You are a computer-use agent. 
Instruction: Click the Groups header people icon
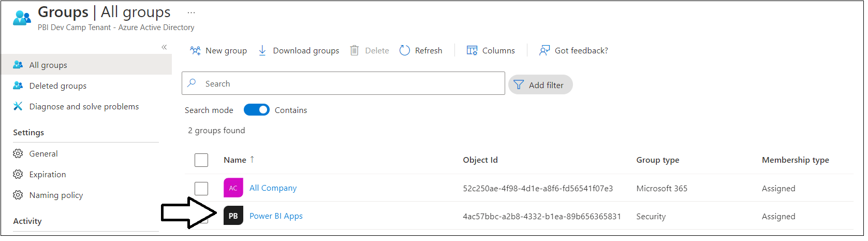click(x=22, y=17)
